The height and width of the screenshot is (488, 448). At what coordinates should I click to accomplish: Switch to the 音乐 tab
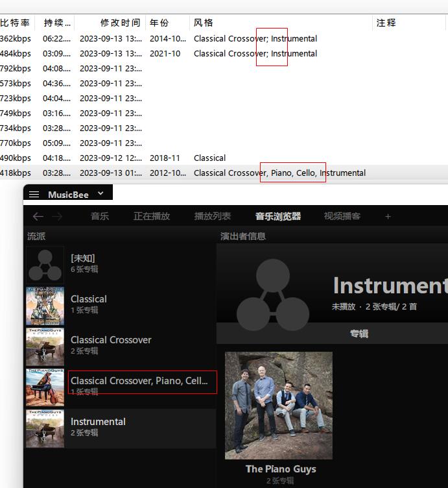click(100, 217)
